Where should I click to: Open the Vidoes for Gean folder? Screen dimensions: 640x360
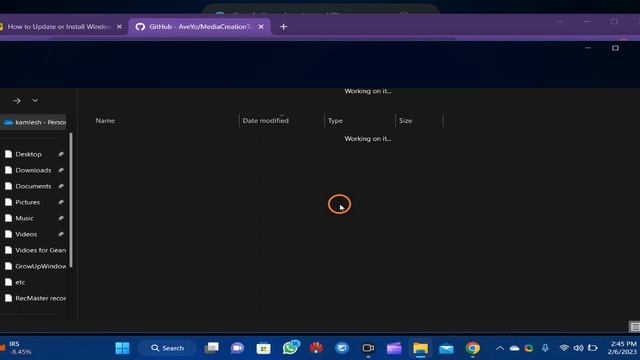coord(36,250)
